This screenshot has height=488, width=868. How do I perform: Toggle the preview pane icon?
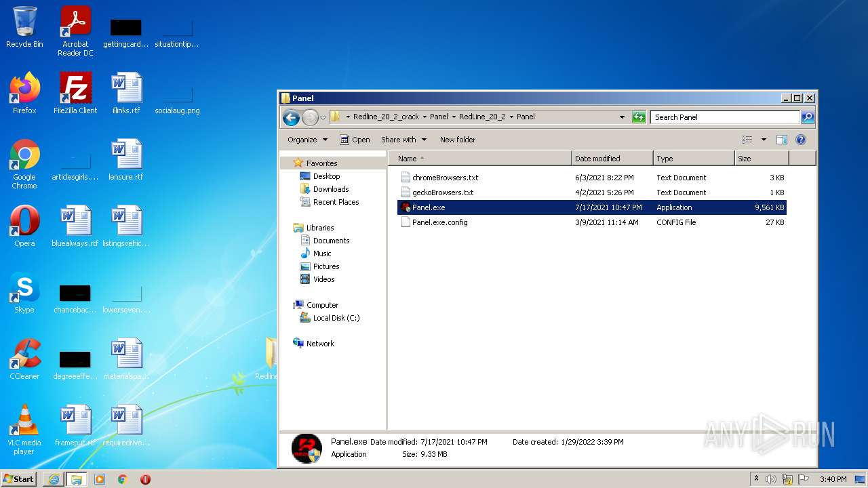[781, 140]
